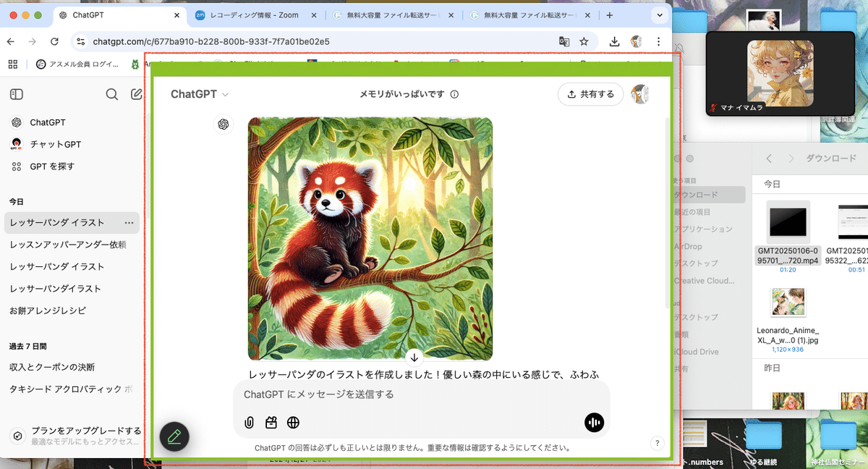
Task: Enable web search with the globe icon
Action: coord(292,423)
